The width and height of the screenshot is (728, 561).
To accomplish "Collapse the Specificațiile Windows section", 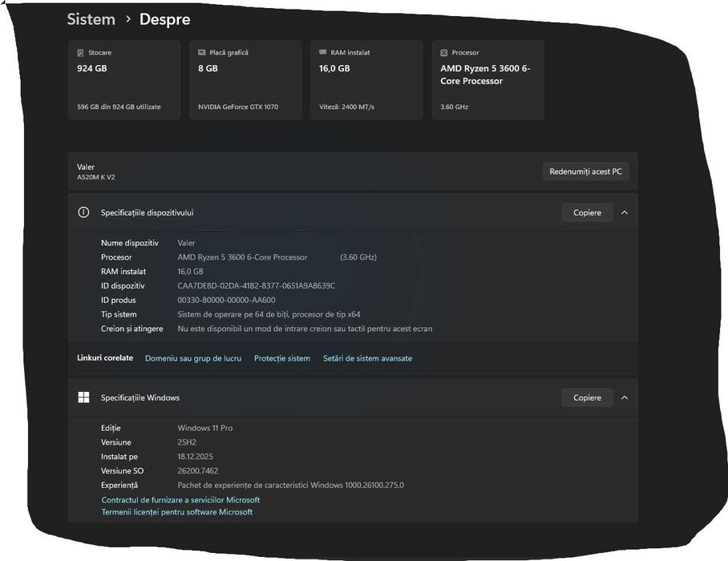I will point(625,398).
